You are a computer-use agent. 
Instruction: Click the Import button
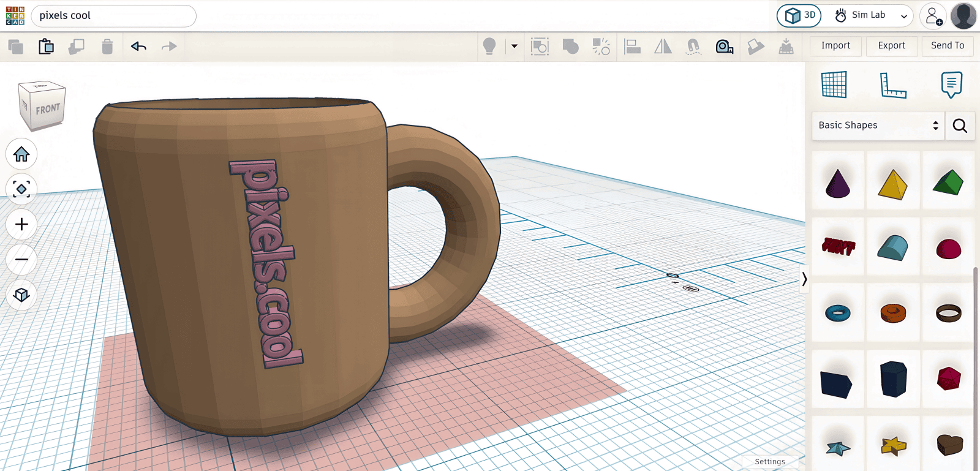(835, 46)
